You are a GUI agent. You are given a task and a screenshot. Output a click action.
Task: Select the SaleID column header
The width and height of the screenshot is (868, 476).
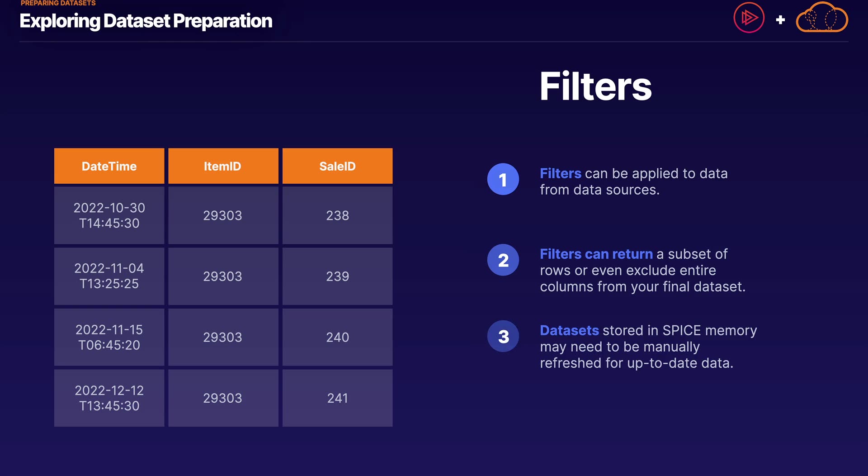337,166
